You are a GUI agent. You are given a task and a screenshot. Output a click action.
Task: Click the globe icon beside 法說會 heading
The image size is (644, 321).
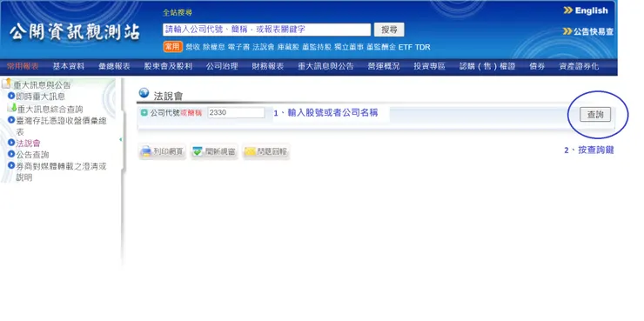[144, 93]
